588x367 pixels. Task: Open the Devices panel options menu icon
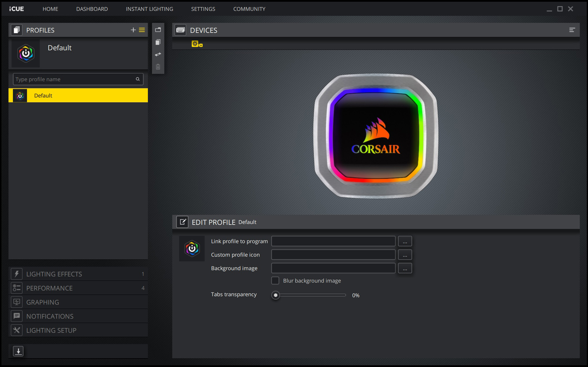point(572,30)
